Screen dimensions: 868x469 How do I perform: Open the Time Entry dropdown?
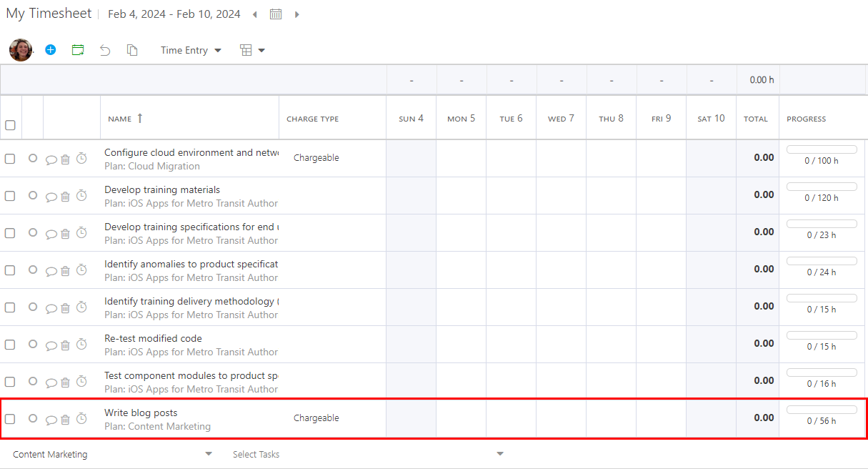point(191,50)
